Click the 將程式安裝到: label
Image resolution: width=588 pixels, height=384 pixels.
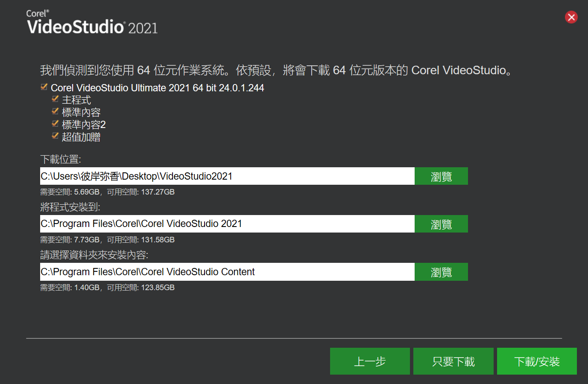tap(70, 207)
